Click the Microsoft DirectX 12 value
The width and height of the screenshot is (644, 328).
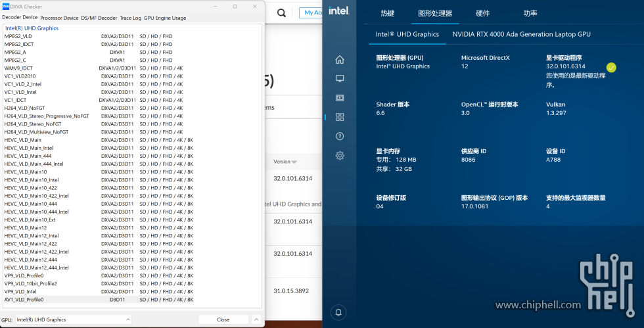[465, 66]
